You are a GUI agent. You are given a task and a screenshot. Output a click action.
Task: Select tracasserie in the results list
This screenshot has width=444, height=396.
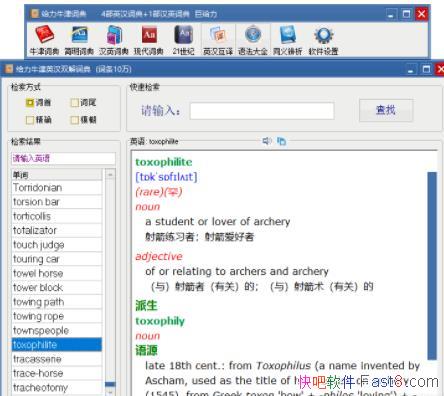tap(57, 359)
